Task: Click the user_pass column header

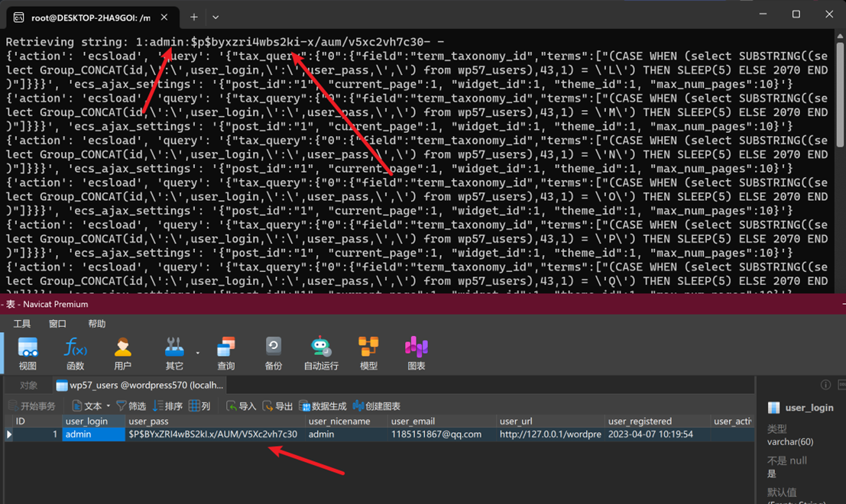Action: [216, 421]
